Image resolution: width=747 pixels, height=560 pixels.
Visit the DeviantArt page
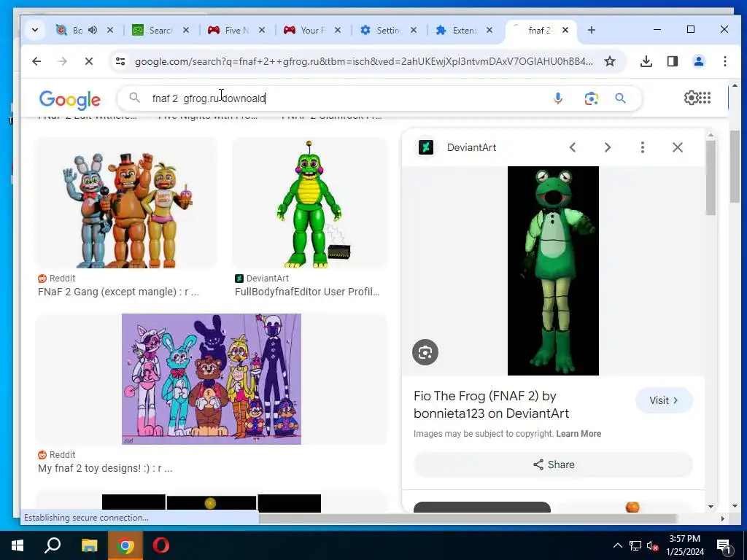(x=664, y=400)
